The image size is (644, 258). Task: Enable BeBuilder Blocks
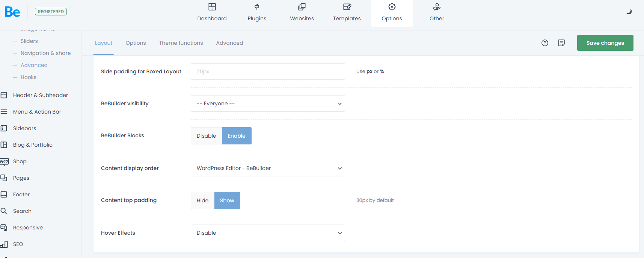pos(237,136)
